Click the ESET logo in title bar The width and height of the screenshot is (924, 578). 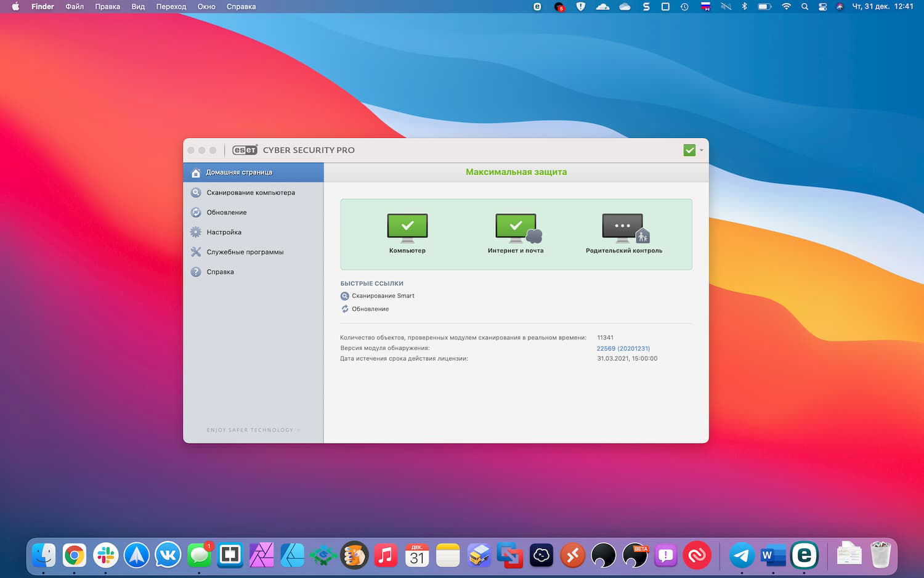tap(245, 150)
